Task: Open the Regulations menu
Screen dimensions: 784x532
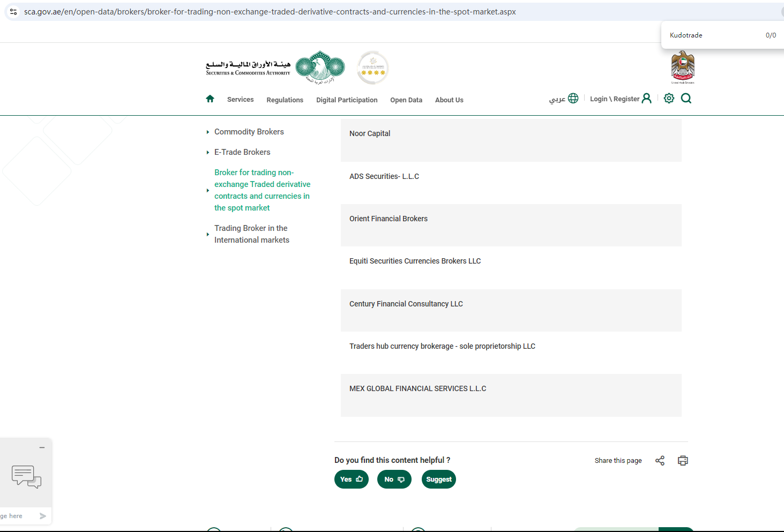Action: 285,100
